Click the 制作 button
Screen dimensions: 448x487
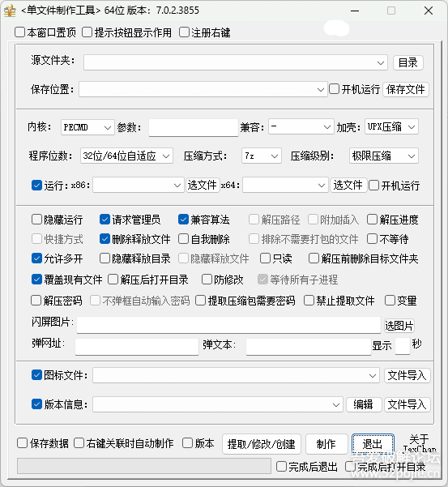pyautogui.click(x=326, y=444)
